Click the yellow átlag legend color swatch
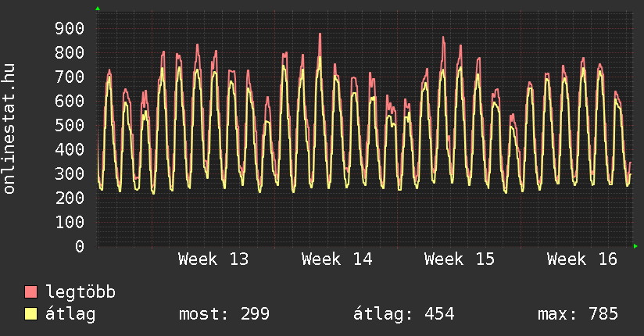 (31, 314)
